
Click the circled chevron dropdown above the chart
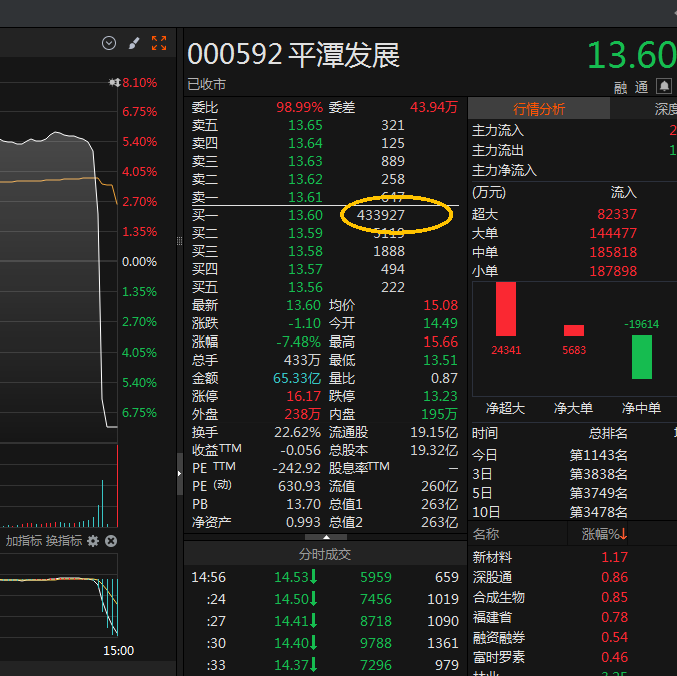109,43
